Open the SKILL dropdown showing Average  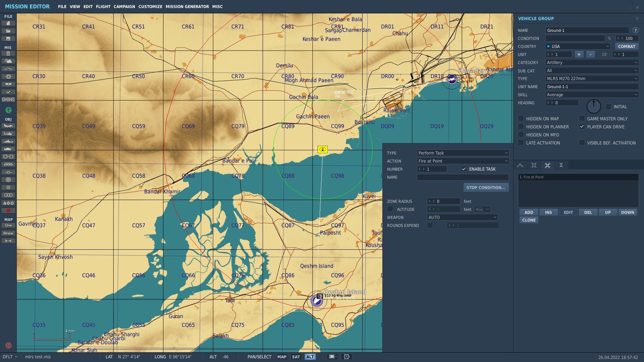point(592,95)
